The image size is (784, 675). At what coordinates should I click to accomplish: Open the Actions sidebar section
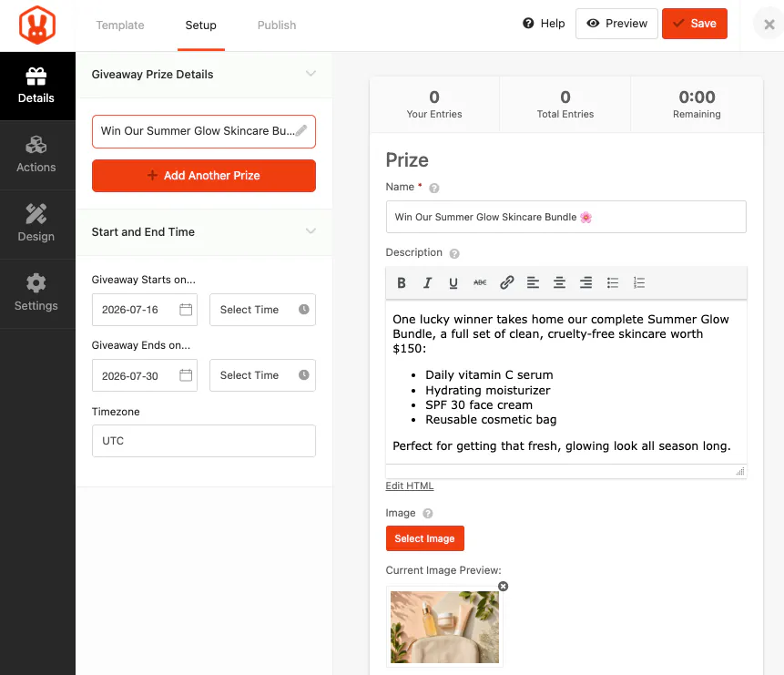click(36, 155)
